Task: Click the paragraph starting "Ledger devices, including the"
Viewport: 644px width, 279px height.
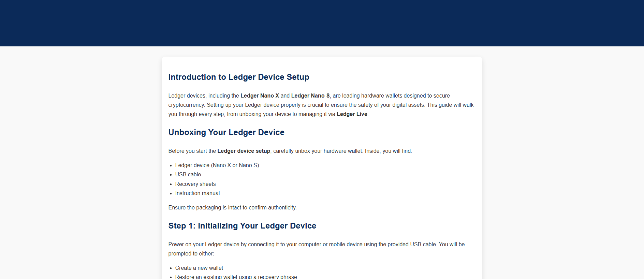Action: [x=322, y=105]
